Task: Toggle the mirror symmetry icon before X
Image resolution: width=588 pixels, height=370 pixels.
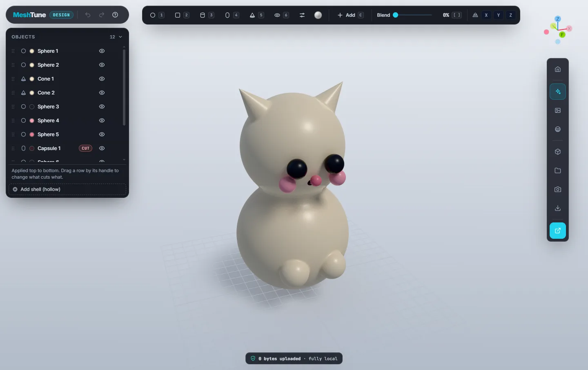Action: tap(475, 15)
